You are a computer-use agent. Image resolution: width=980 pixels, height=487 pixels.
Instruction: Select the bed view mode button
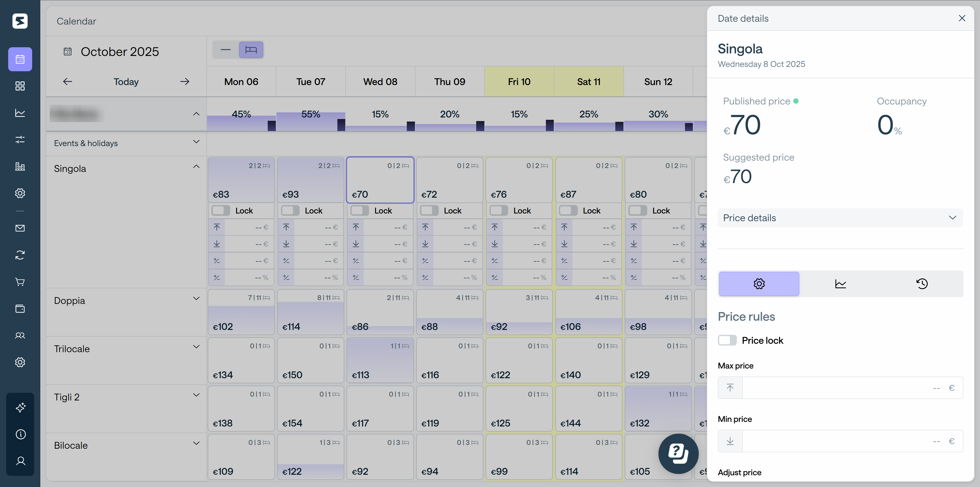tap(251, 50)
